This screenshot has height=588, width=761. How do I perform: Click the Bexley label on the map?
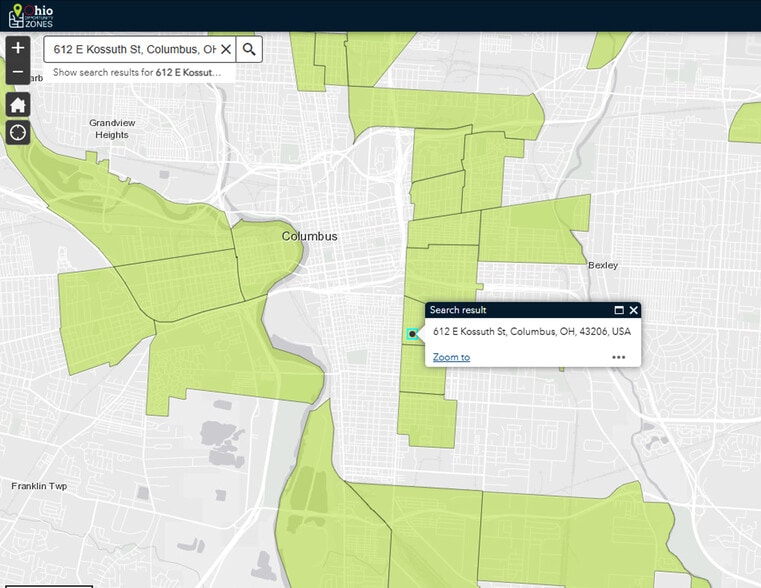pos(603,265)
